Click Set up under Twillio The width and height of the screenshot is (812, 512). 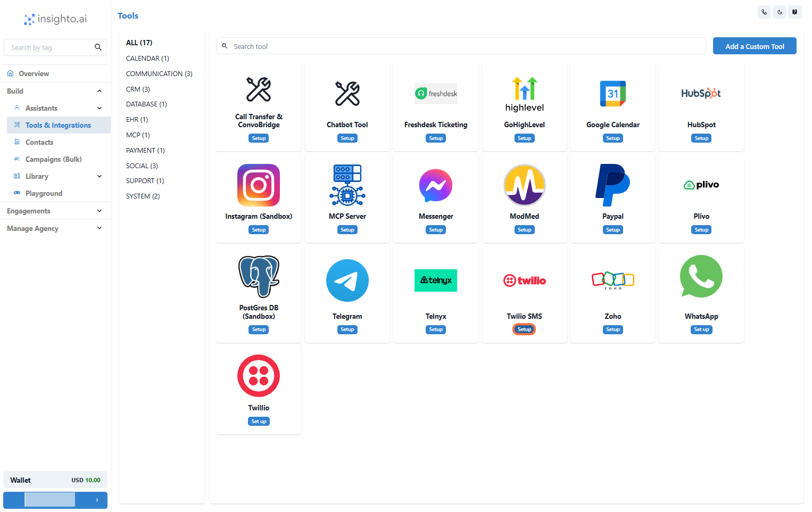coord(259,422)
